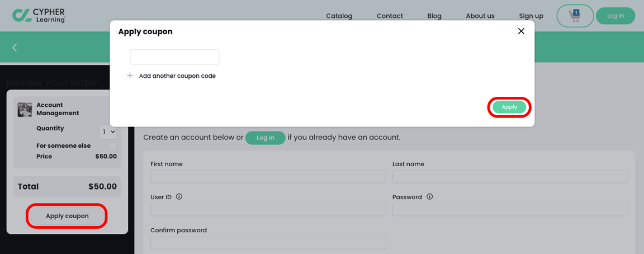Tick the For someone else checkbox
The image size is (644, 254).
(x=112, y=147)
